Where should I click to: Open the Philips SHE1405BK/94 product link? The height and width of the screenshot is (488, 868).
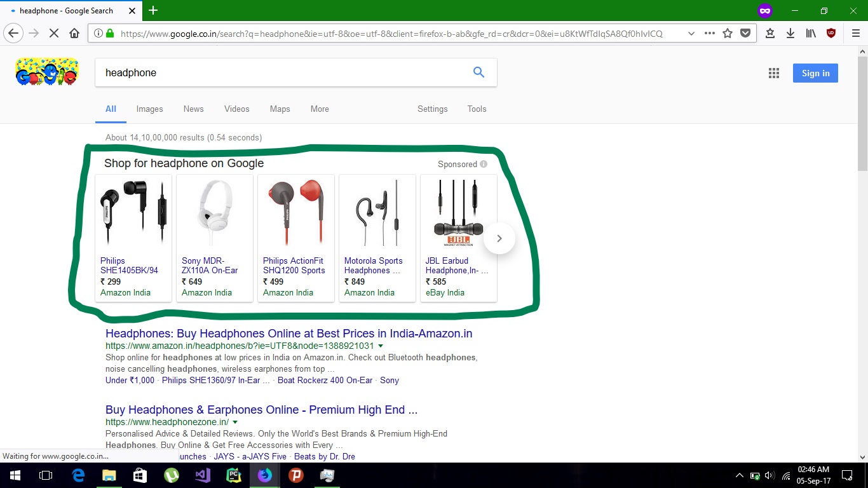pos(130,266)
